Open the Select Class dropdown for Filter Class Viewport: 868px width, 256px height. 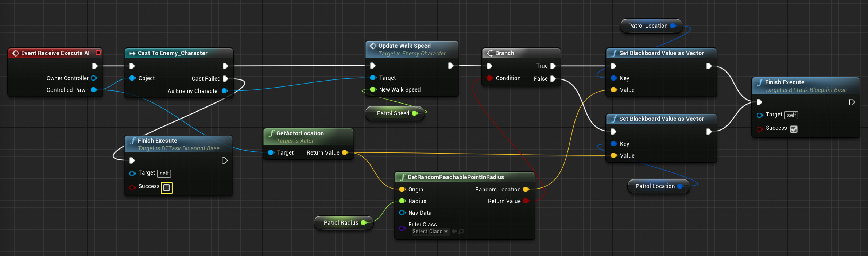430,232
